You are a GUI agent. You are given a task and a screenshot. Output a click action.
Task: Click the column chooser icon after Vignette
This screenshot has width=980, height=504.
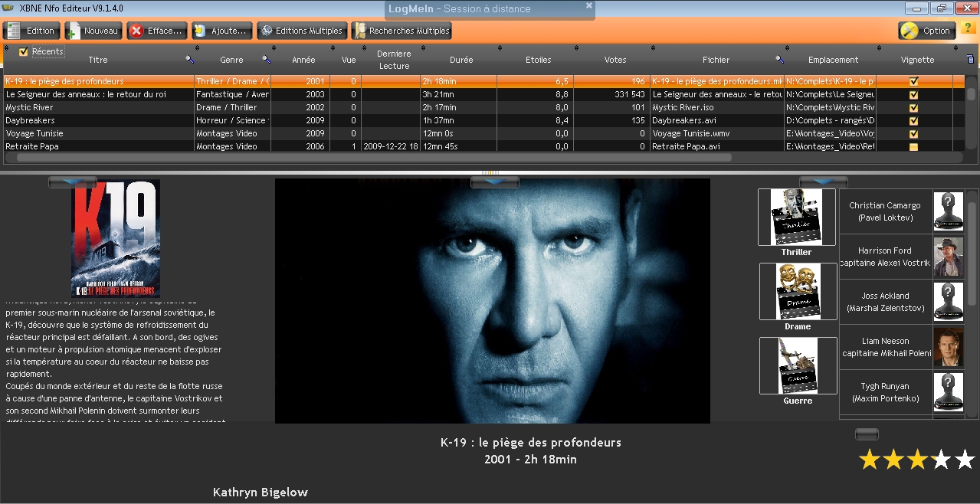pos(971,59)
